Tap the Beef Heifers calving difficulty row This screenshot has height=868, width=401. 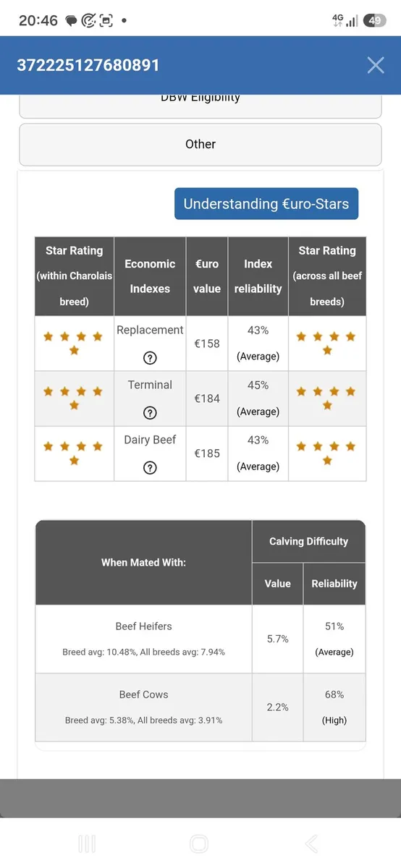[x=200, y=639]
